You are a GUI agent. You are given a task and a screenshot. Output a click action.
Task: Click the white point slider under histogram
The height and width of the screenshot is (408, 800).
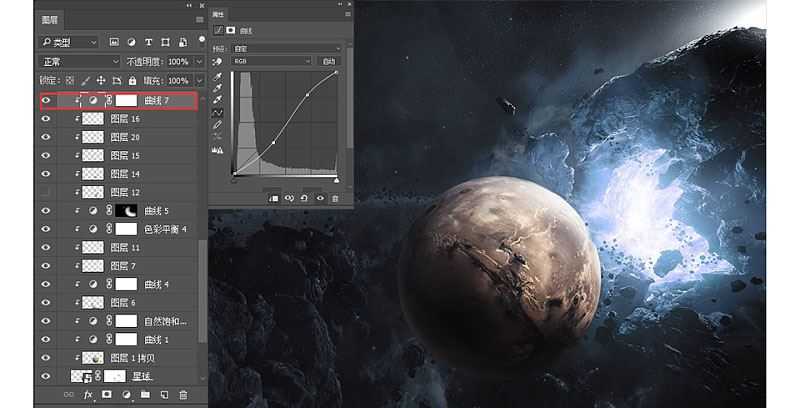tap(336, 180)
